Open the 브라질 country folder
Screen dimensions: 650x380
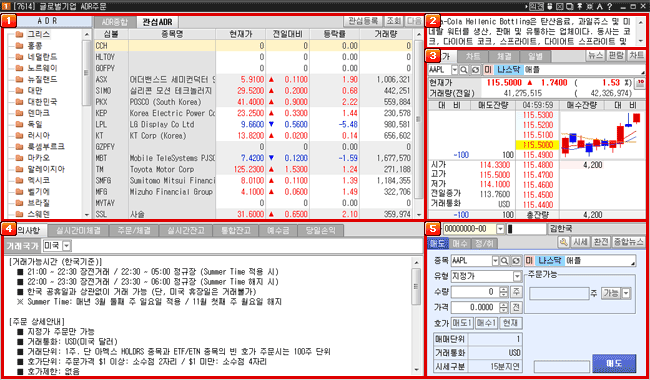tap(32, 203)
